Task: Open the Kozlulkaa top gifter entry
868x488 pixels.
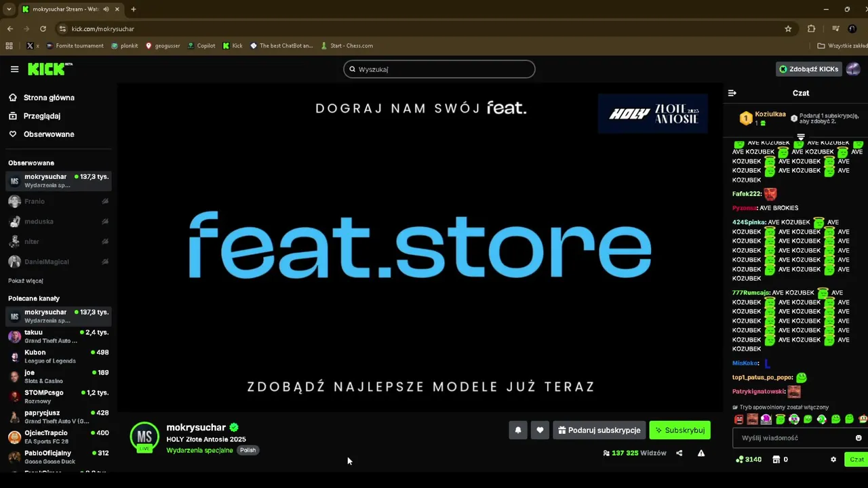Action: pyautogui.click(x=763, y=118)
